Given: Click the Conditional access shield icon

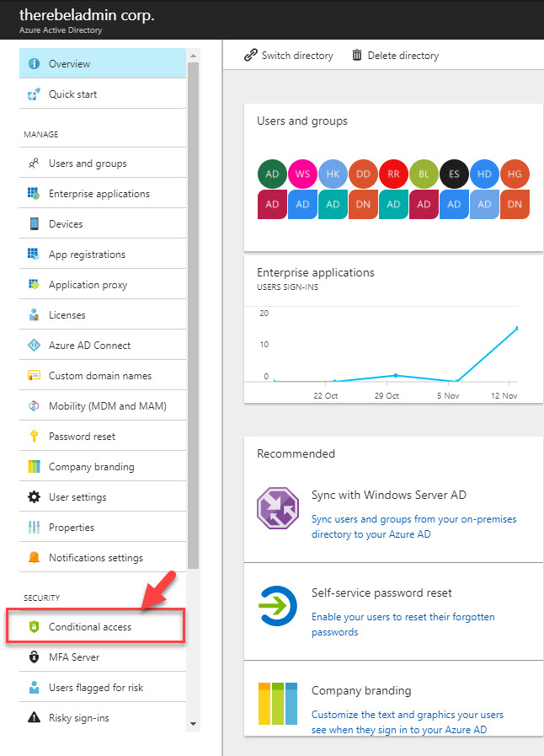Looking at the screenshot, I should coord(34,627).
